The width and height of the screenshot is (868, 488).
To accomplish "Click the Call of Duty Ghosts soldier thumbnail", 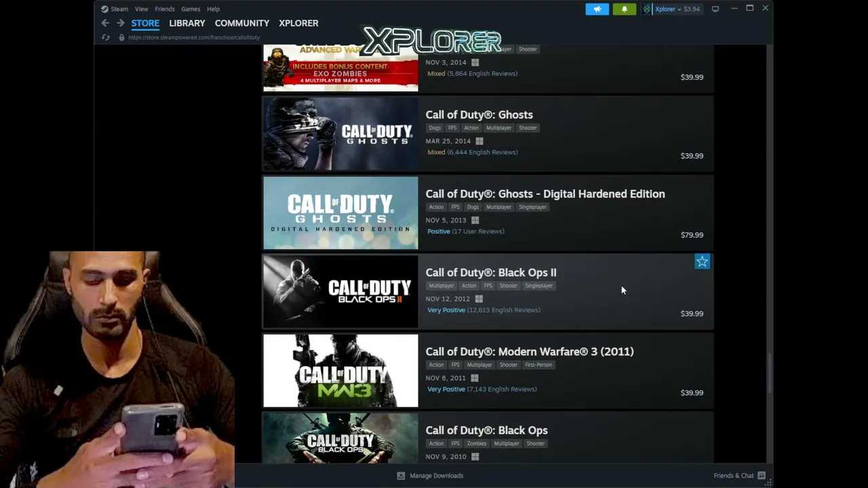I will tap(340, 134).
